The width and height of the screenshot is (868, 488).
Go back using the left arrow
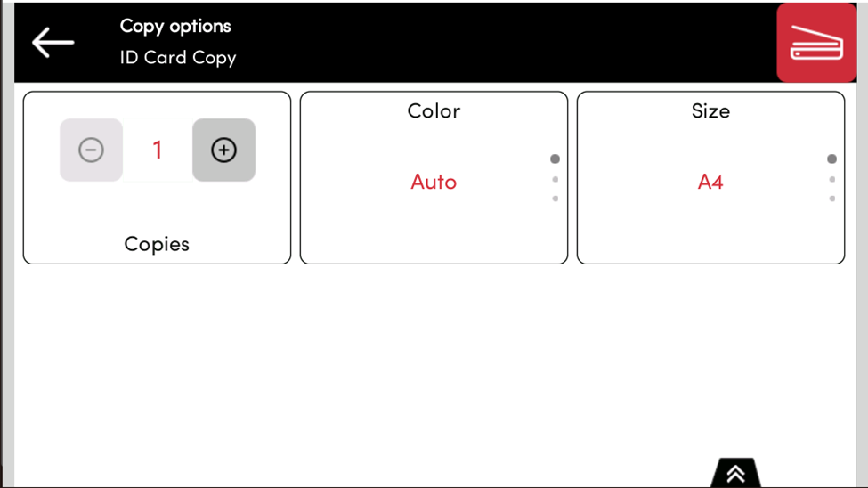point(53,42)
